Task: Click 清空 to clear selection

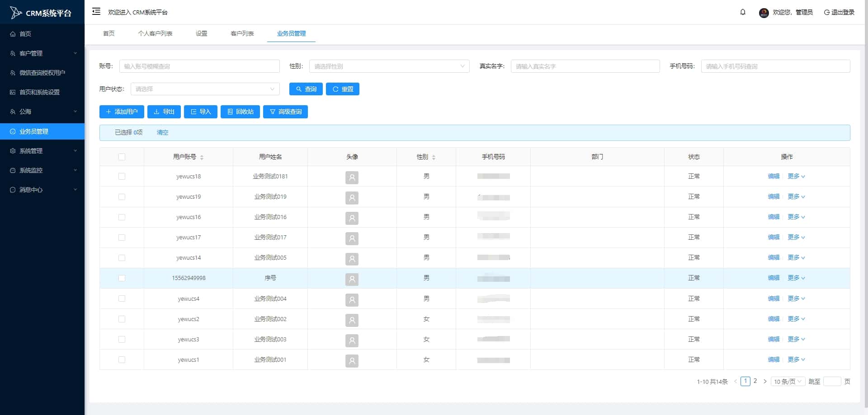Action: click(x=162, y=133)
